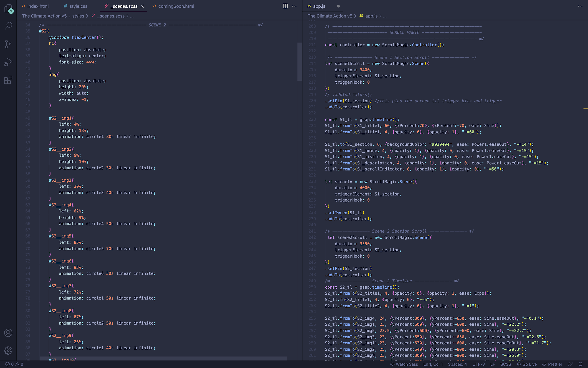Open the Search panel icon
Screen dimensions: 588x368
8,26
